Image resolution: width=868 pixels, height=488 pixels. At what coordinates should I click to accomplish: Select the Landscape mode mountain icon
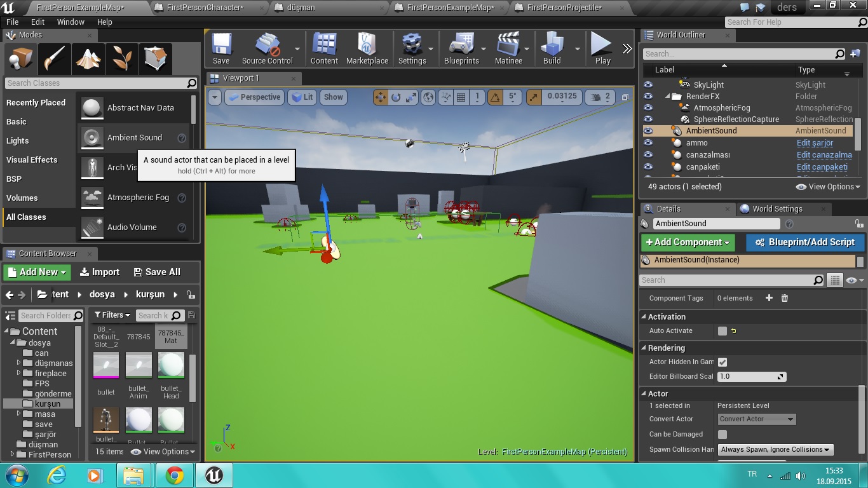(x=88, y=59)
